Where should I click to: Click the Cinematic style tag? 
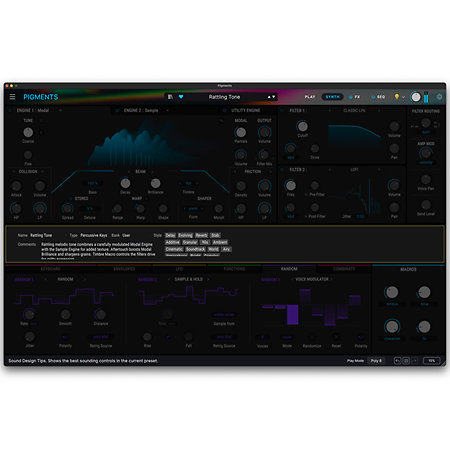[x=174, y=249]
